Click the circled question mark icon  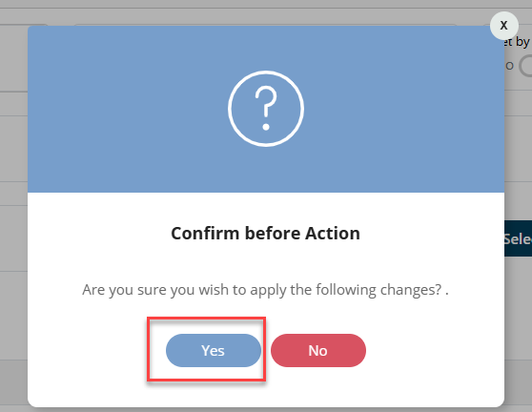(266, 109)
